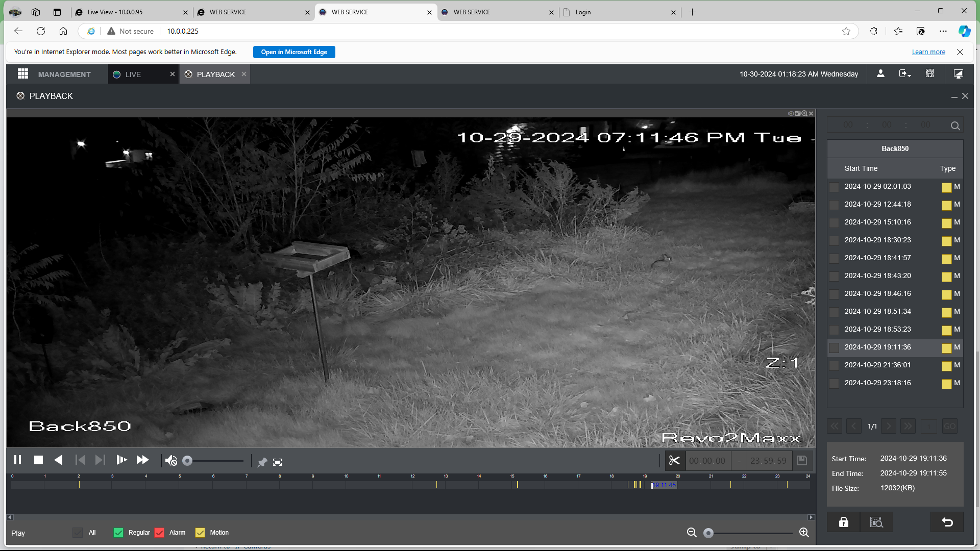Screen dimensions: 980x551
Task: Jump to previous frame
Action: 80,460
